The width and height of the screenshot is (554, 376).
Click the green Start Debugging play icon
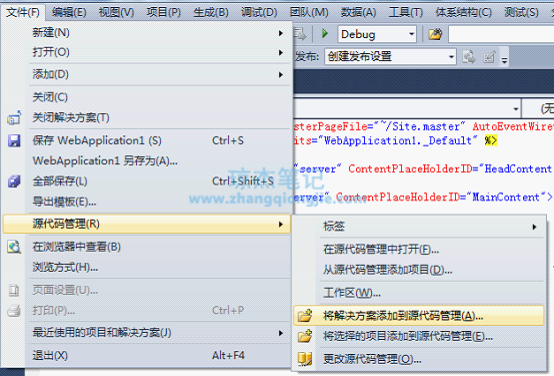[x=325, y=34]
